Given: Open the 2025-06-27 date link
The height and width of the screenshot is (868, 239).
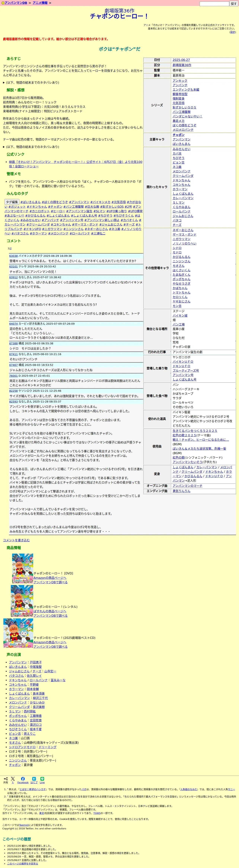Looking at the screenshot, I should [x=181, y=60].
